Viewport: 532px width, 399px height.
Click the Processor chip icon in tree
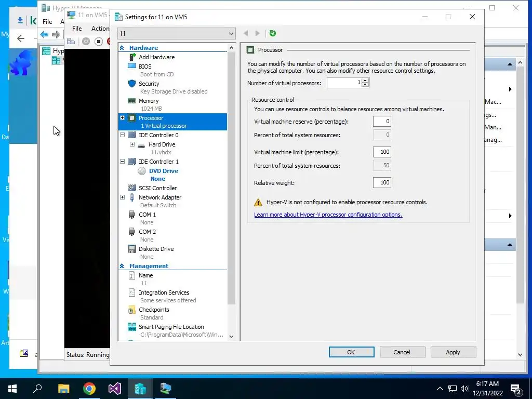132,118
